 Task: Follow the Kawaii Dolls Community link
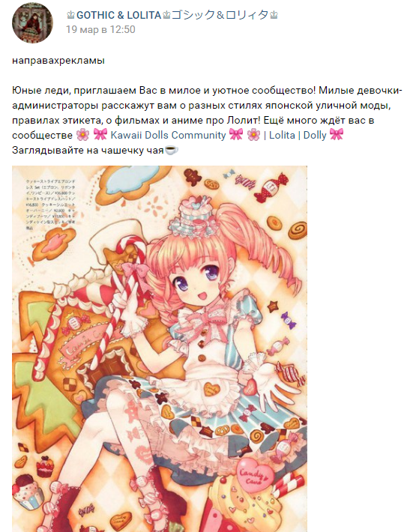coord(168,135)
